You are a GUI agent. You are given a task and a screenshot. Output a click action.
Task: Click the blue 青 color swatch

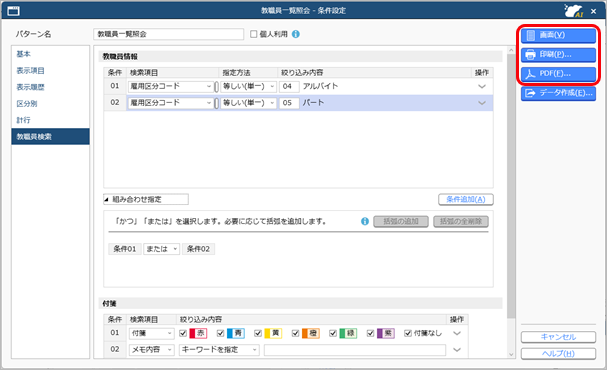point(235,333)
